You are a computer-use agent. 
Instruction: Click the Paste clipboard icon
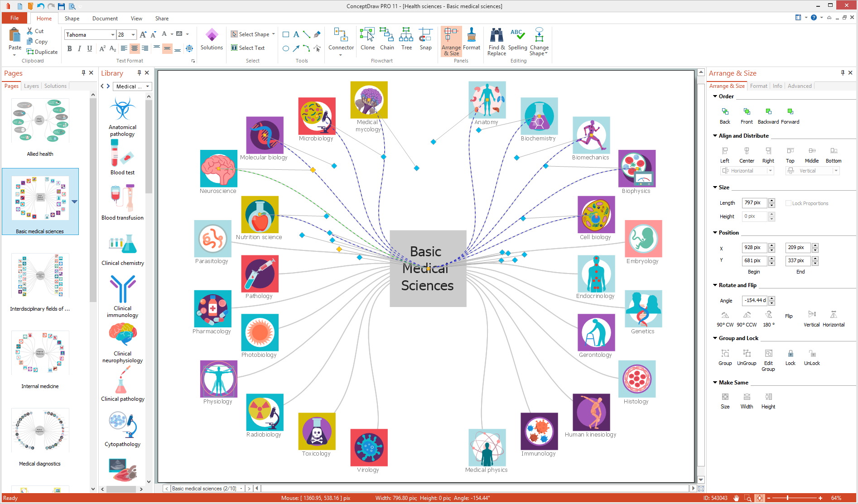pos(14,36)
